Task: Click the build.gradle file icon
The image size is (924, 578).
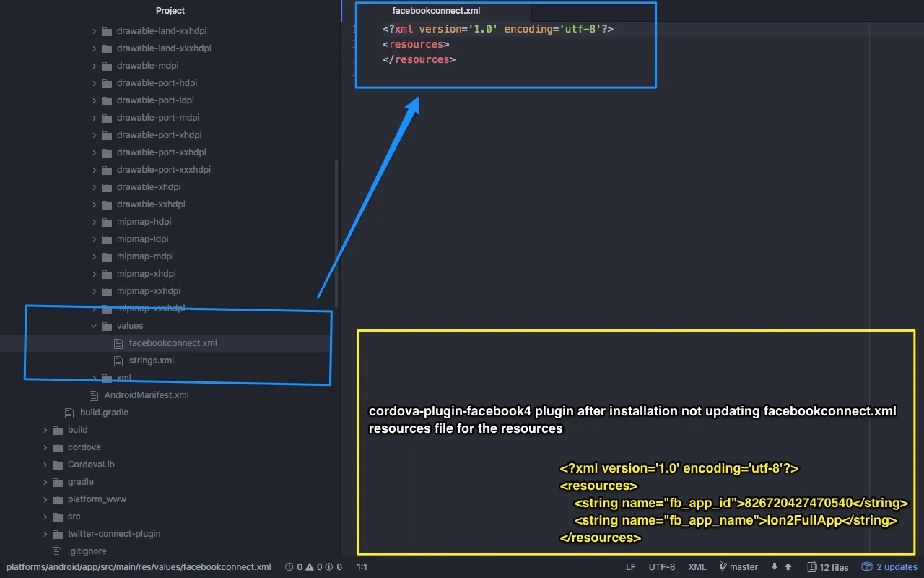Action: pyautogui.click(x=69, y=413)
